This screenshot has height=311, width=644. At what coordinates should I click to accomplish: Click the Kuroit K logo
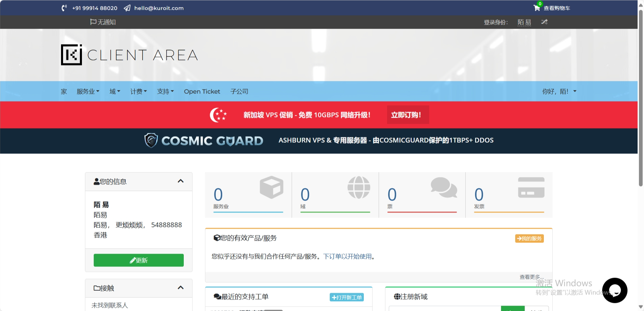pyautogui.click(x=71, y=55)
